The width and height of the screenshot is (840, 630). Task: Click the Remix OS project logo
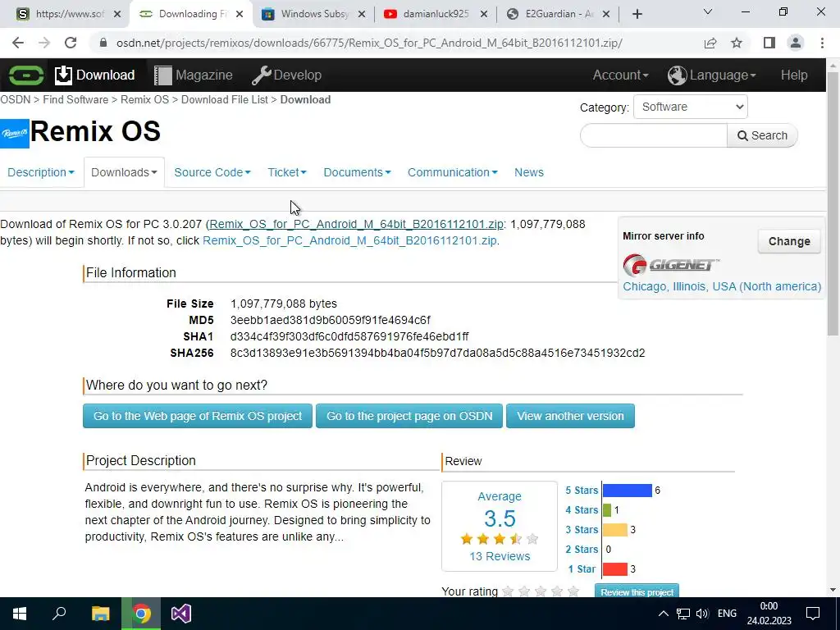pos(15,134)
